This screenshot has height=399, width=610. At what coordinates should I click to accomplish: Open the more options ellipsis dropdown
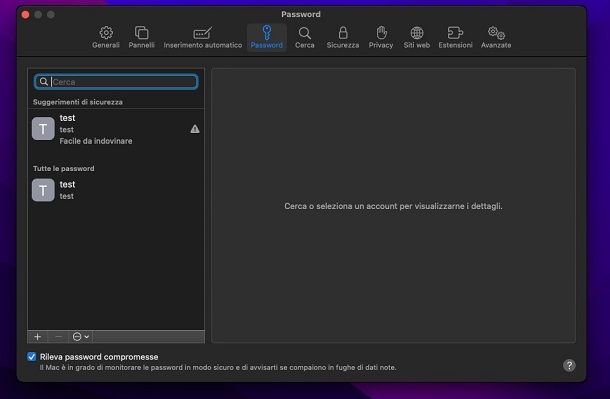[x=81, y=337]
